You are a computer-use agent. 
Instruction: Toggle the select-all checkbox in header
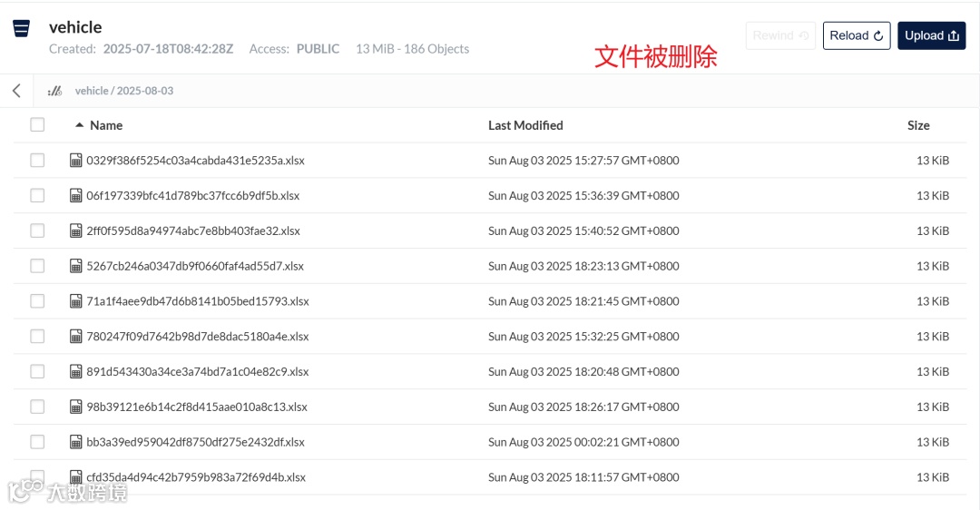click(x=37, y=125)
